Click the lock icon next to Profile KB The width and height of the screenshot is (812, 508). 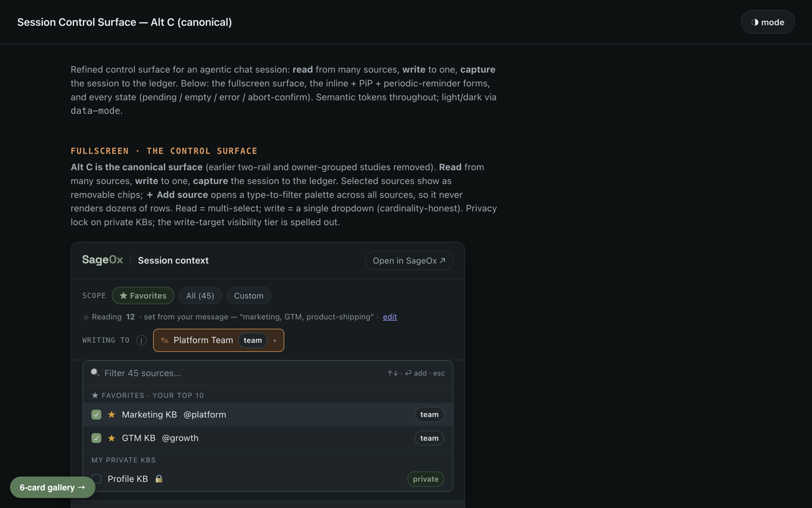[159, 479]
